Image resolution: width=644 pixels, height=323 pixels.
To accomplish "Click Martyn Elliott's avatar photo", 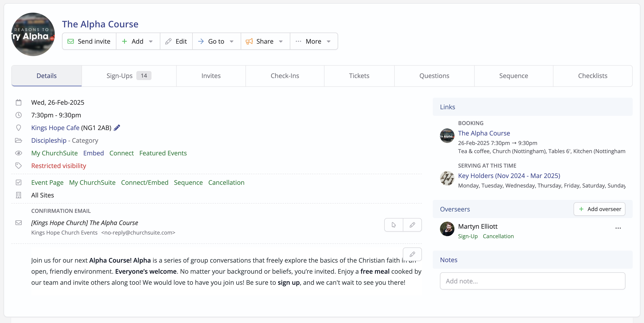I will 447,229.
